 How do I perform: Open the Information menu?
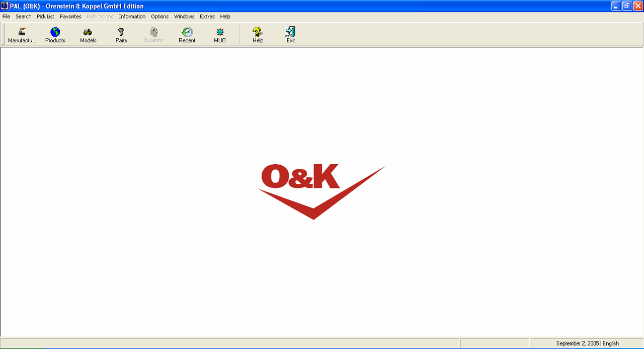click(132, 17)
